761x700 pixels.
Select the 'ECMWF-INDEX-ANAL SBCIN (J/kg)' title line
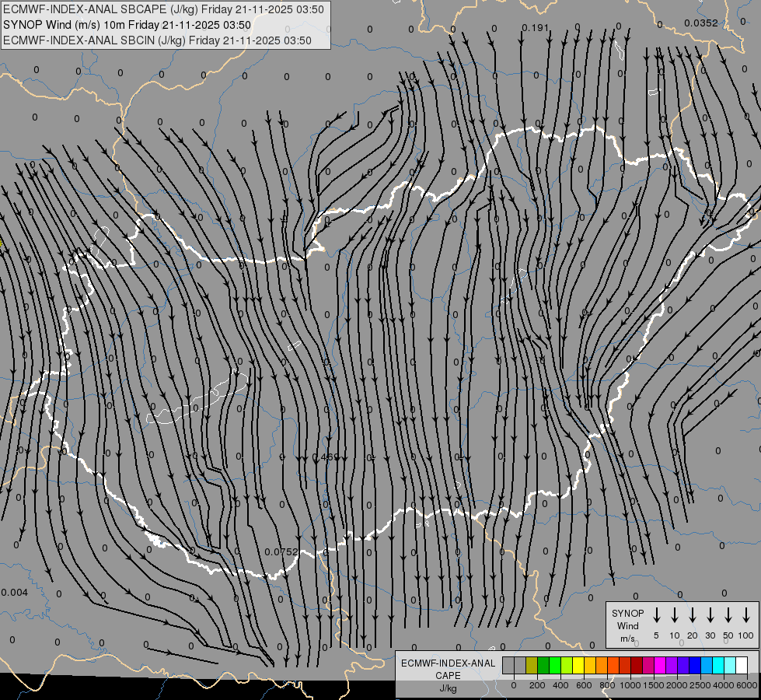coord(157,40)
